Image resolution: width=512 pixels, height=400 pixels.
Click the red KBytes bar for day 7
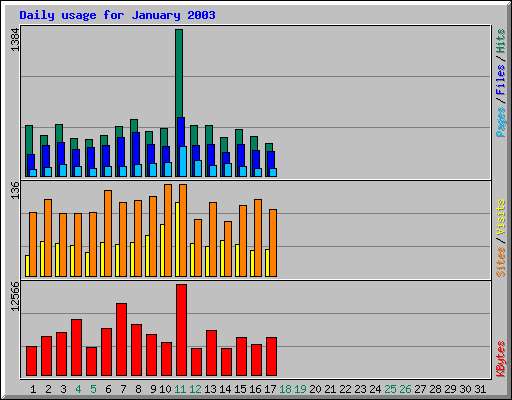click(x=121, y=340)
